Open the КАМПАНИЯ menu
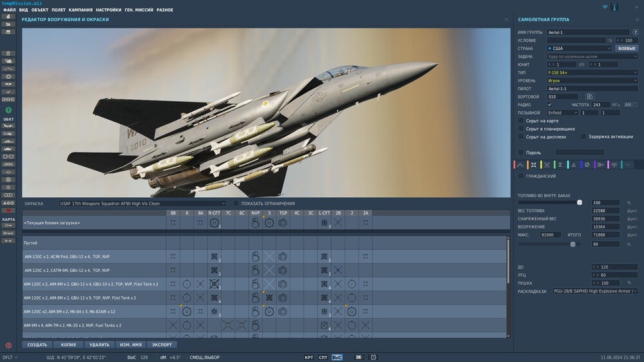 coord(80,10)
